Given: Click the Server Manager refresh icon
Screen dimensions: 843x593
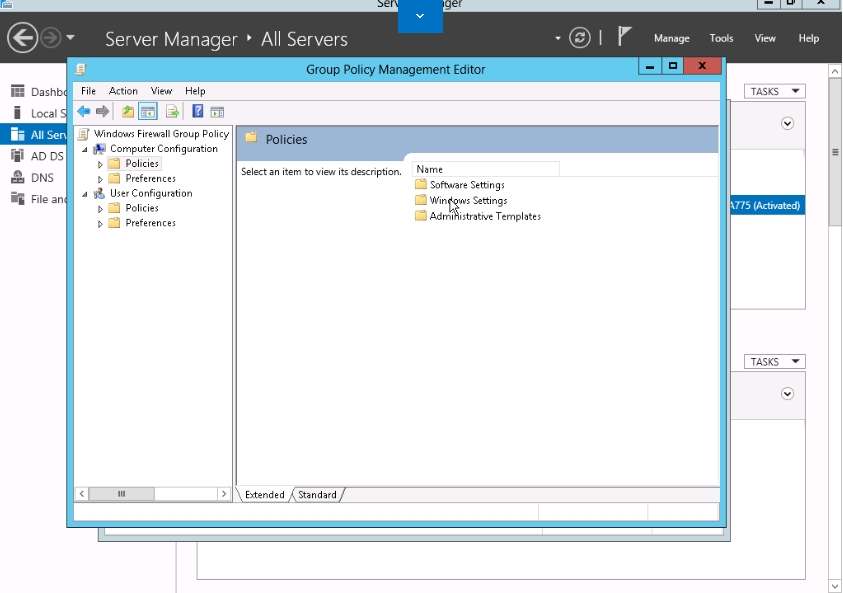Looking at the screenshot, I should (580, 38).
